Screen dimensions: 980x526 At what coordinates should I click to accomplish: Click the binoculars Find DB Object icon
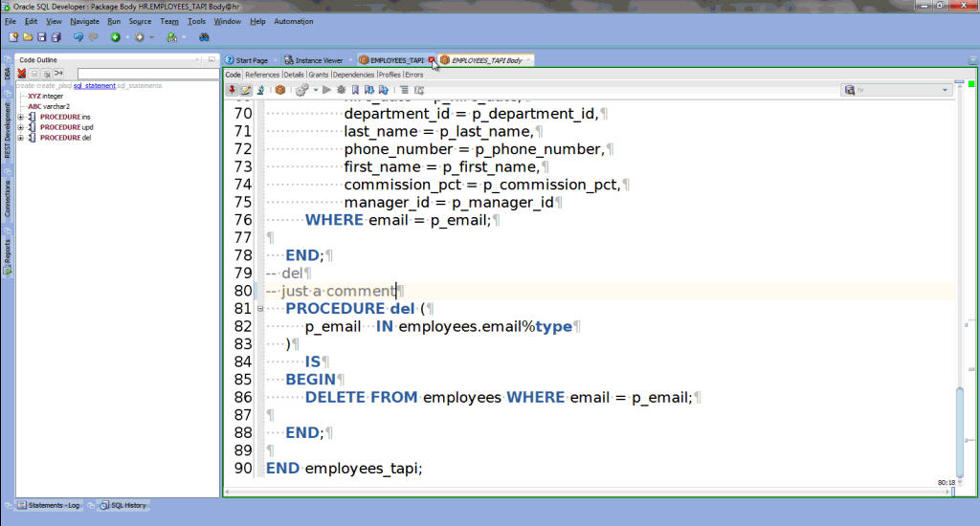[204, 37]
